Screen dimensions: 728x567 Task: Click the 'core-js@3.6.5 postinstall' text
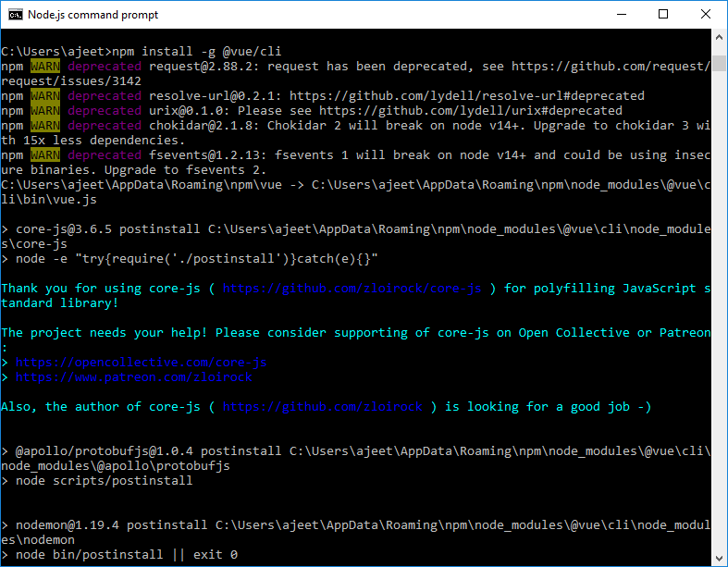click(107, 229)
